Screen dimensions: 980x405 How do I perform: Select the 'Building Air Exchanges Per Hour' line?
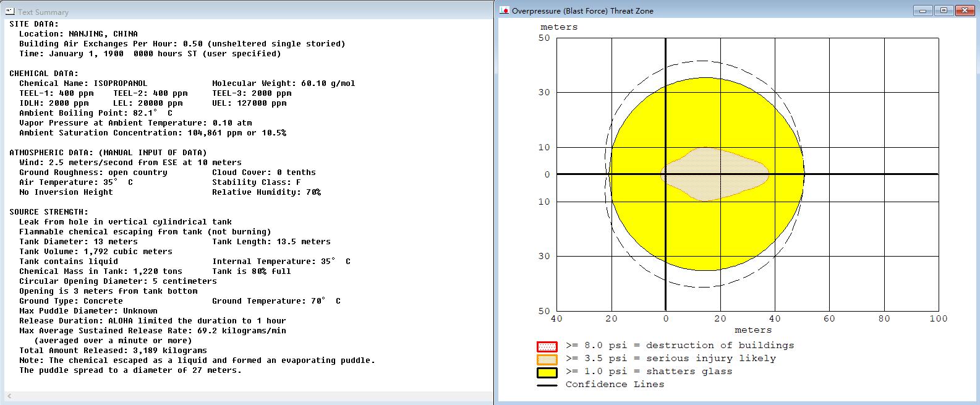(x=182, y=44)
